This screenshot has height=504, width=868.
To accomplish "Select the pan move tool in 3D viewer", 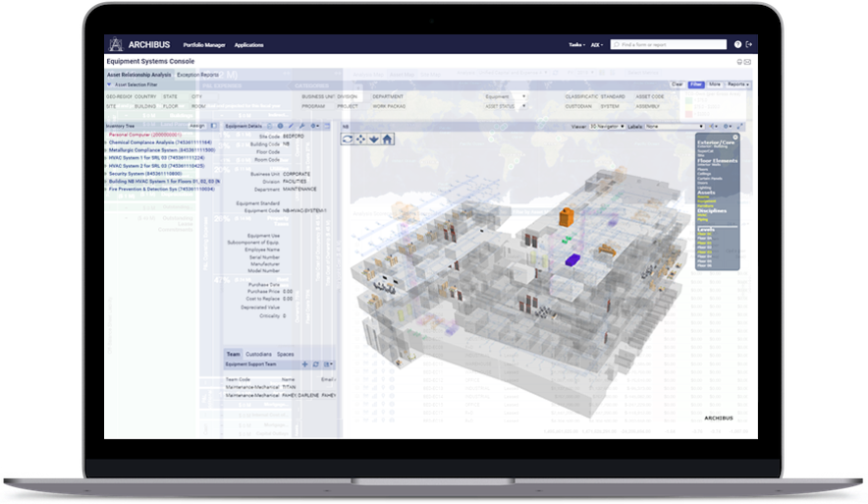I will [x=360, y=139].
